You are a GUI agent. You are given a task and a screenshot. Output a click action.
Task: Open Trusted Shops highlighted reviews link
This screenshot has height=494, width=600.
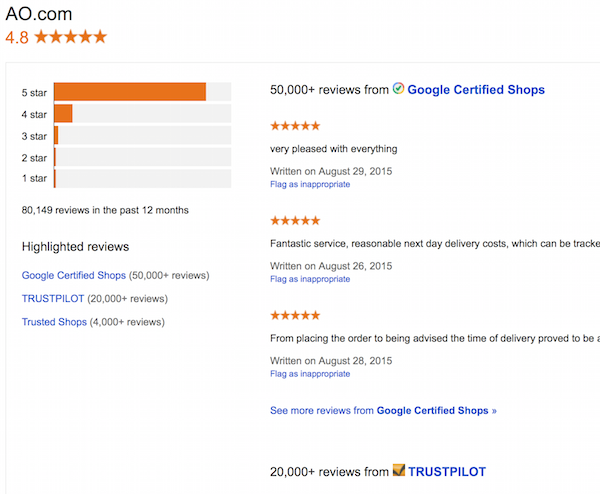(54, 322)
